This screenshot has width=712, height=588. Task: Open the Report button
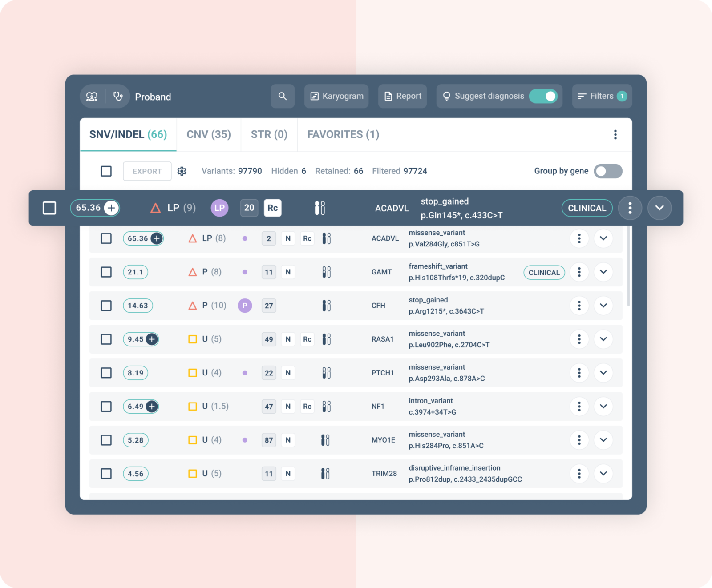tap(402, 96)
